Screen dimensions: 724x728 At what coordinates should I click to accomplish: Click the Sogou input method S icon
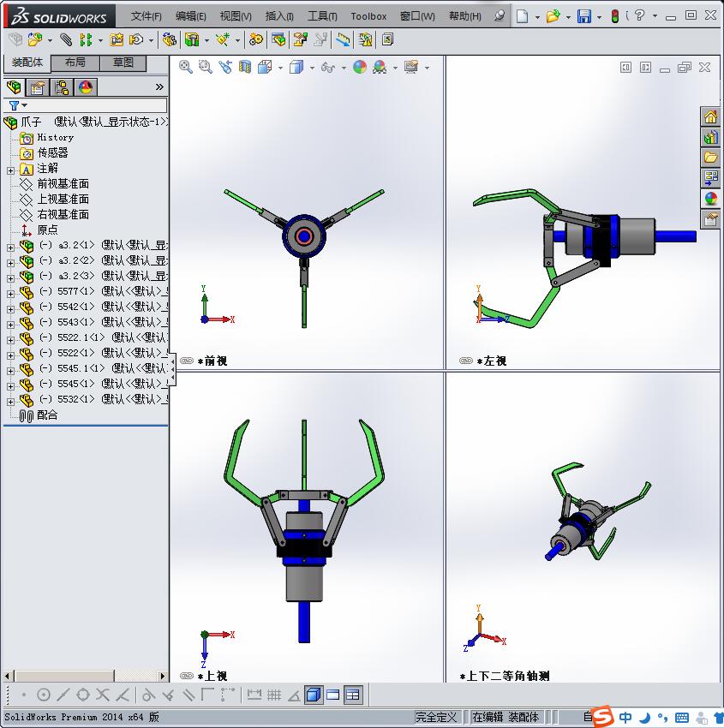pyautogui.click(x=603, y=717)
